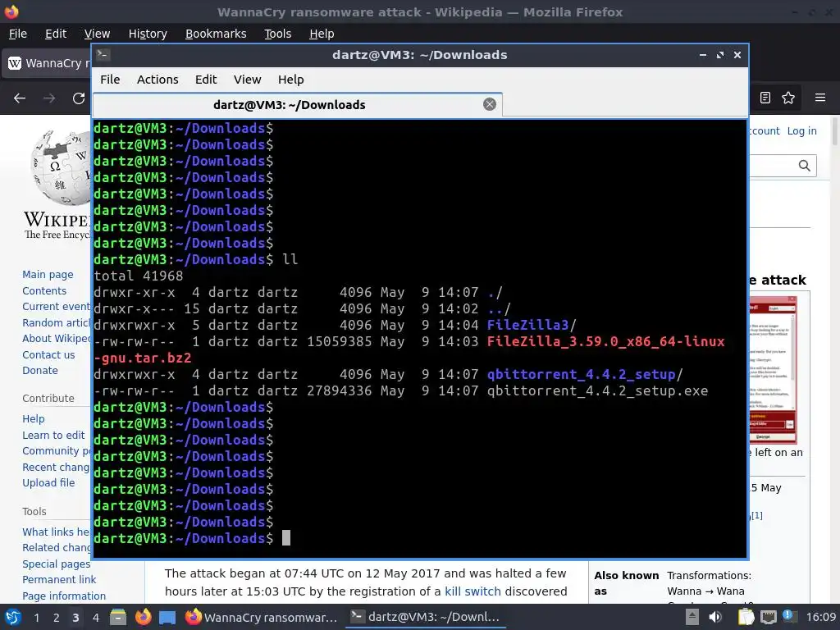This screenshot has height=630, width=840.
Task: Click the Log in link on Wikipedia
Action: [x=801, y=130]
